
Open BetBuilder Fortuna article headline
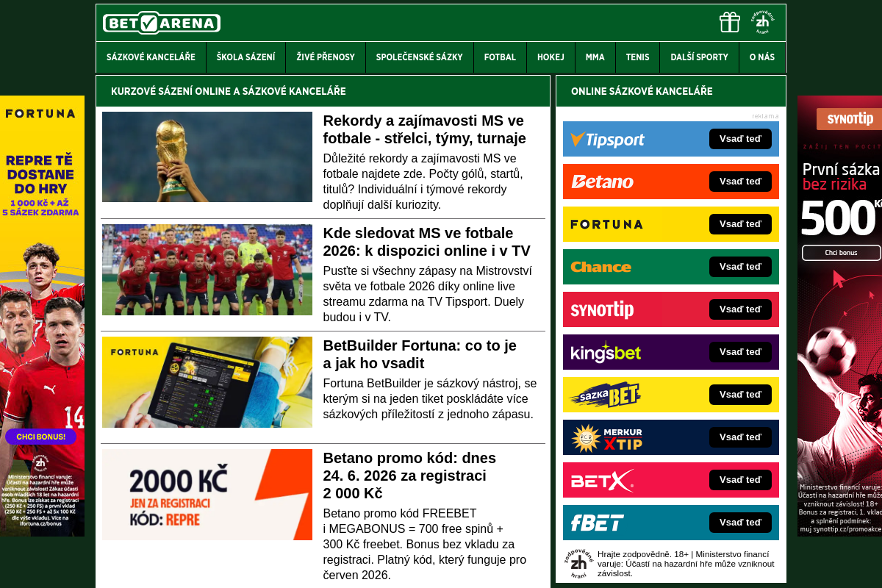(x=420, y=354)
